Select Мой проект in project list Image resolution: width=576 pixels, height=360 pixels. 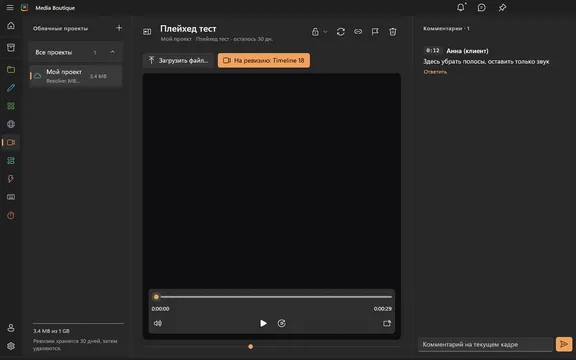click(76, 76)
